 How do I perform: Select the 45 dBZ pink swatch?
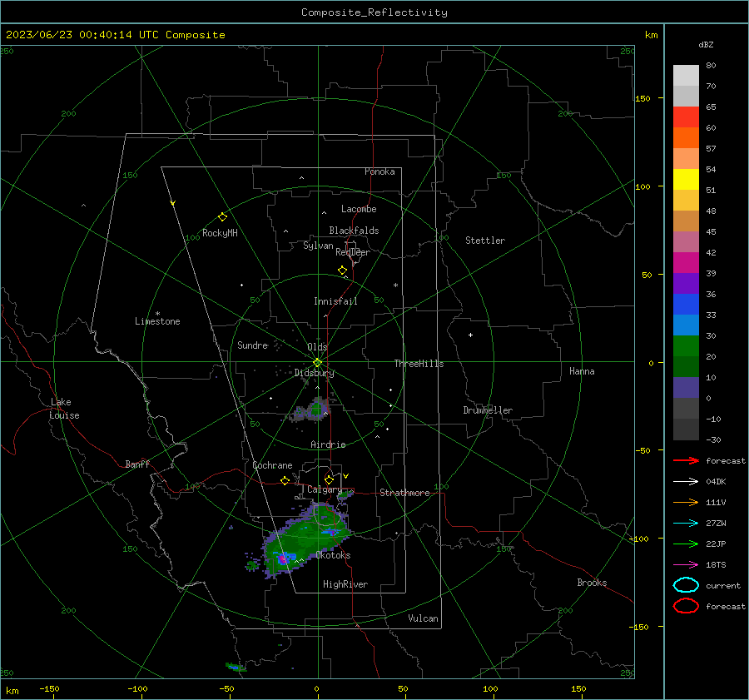click(x=686, y=242)
